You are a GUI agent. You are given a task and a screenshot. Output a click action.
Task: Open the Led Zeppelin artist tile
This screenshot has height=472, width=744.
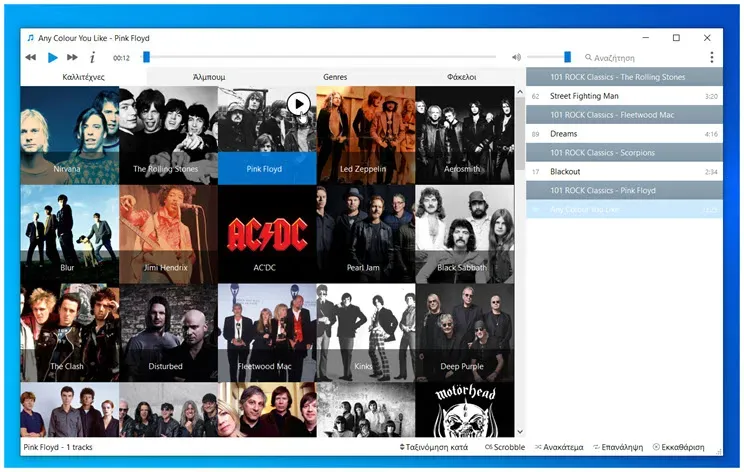point(365,135)
